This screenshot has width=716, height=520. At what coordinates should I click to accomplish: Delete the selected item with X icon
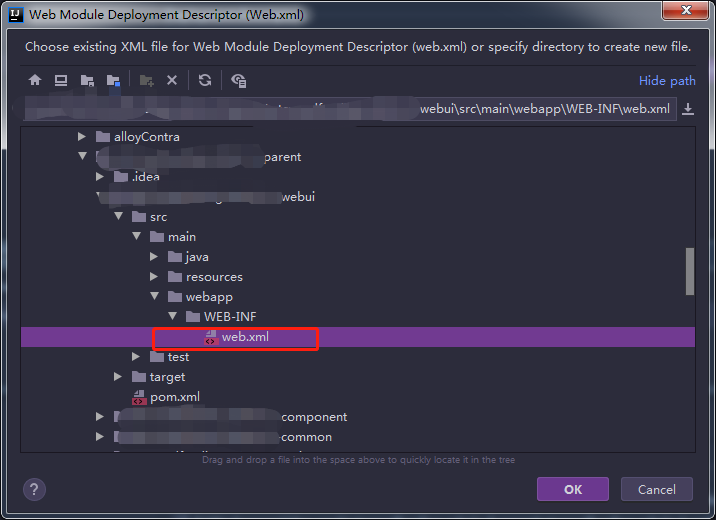[172, 80]
